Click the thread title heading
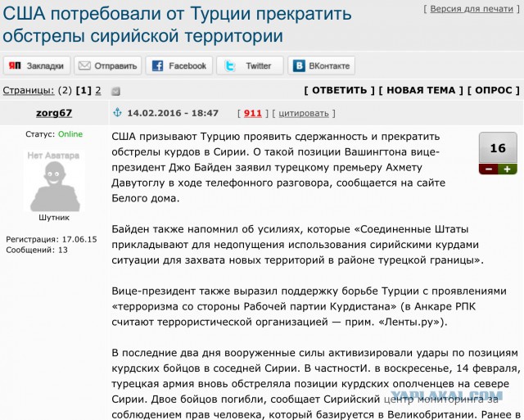The height and width of the screenshot is (420, 524). (177, 25)
